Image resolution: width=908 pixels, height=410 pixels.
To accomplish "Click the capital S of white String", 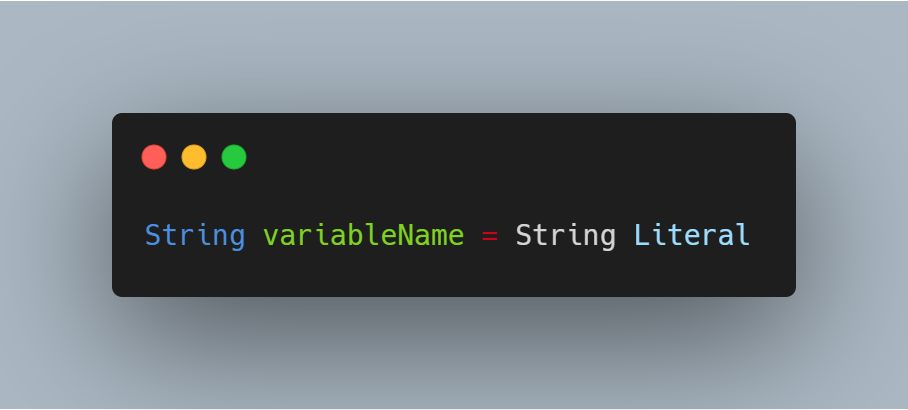I will point(523,236).
